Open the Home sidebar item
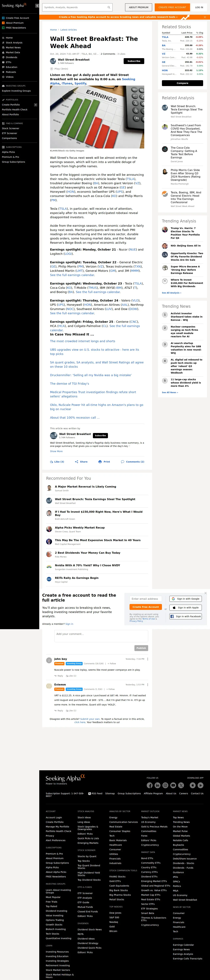Image resolution: width=210 pixels, height=980 pixels. pyautogui.click(x=9, y=38)
